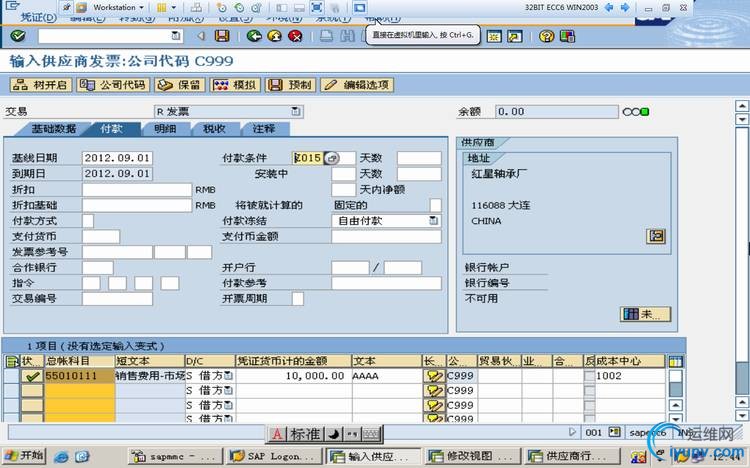This screenshot has width=750, height=468.
Task: Select first line item row selector
Action: 11,376
